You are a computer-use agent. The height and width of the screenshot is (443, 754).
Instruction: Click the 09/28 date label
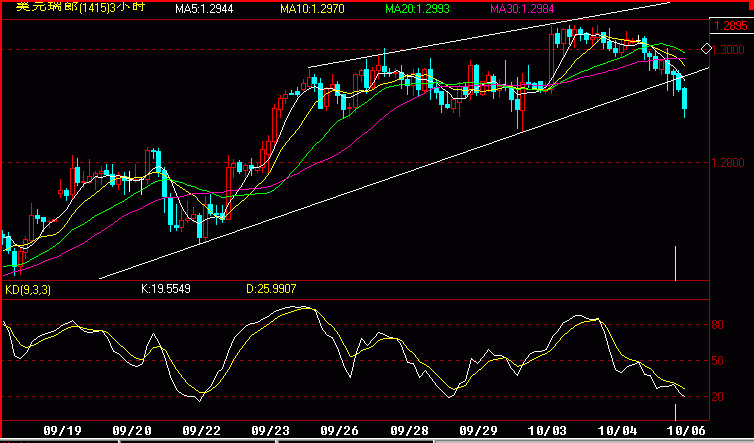pos(408,430)
